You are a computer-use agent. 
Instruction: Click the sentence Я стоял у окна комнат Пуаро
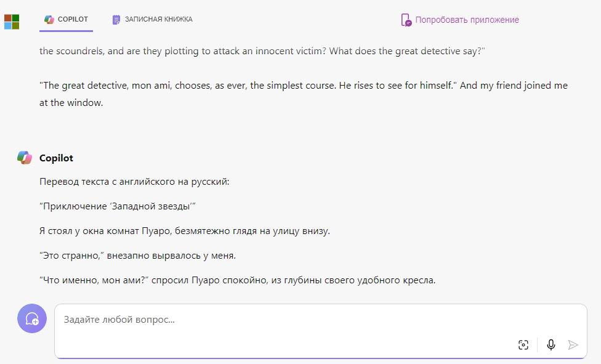click(184, 231)
